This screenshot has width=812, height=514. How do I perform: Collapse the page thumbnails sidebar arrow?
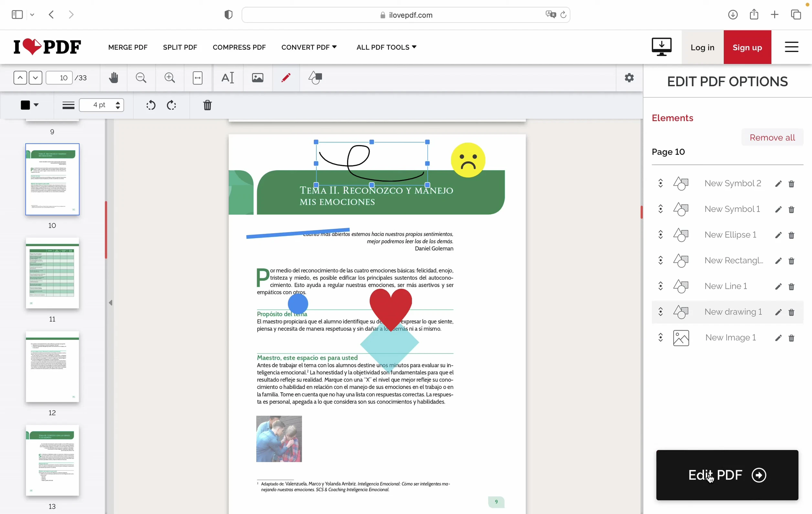click(x=111, y=303)
